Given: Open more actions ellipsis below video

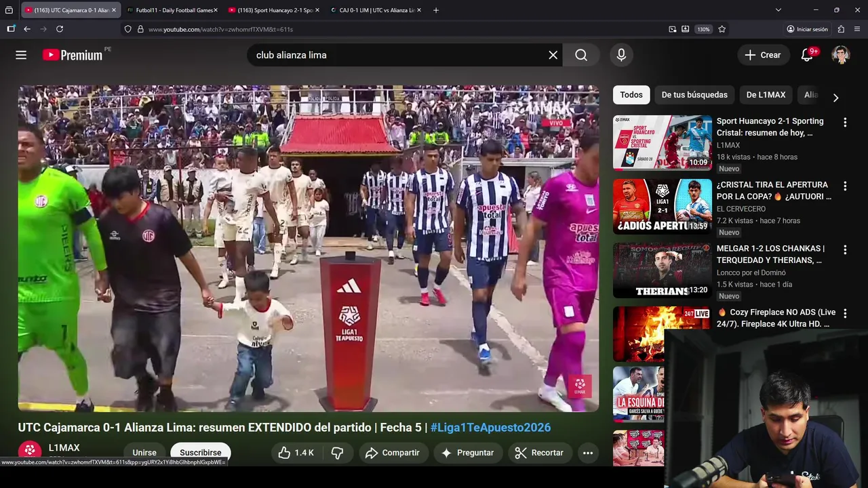Looking at the screenshot, I should coord(588,453).
